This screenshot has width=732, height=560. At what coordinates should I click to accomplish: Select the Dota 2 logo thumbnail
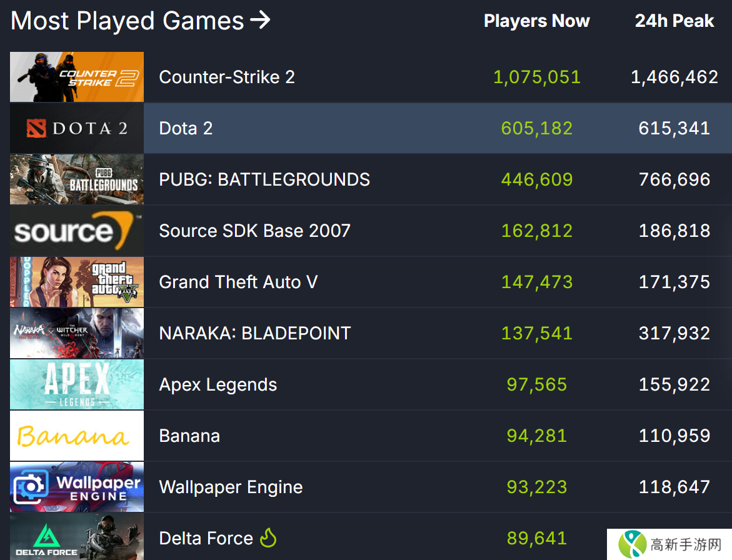coord(77,128)
